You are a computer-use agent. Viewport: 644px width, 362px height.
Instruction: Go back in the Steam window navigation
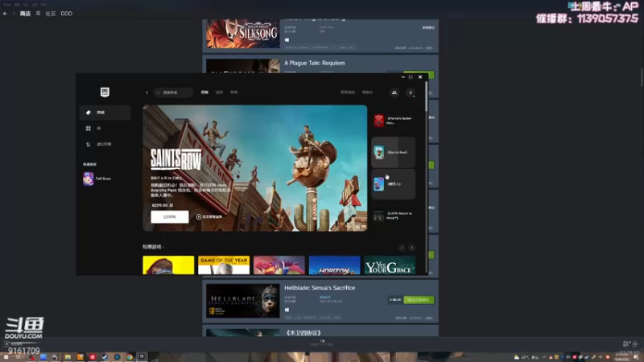[x=5, y=14]
